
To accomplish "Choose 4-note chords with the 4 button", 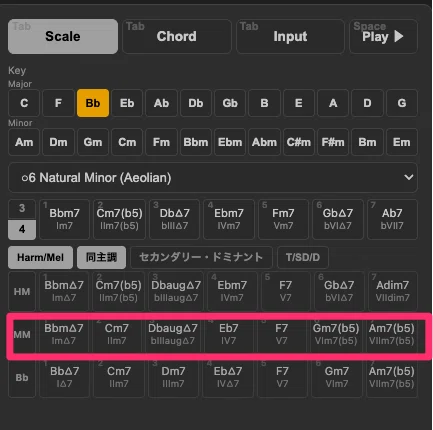I will [x=22, y=229].
